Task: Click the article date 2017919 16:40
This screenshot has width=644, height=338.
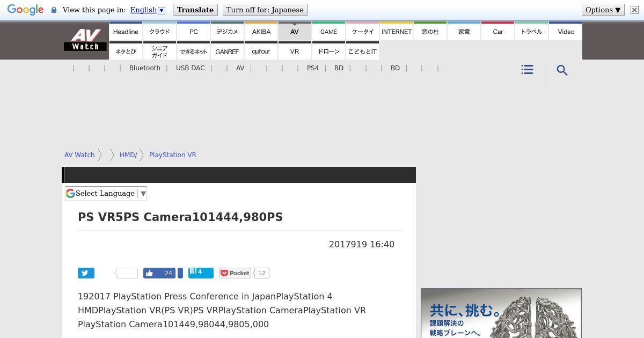Action: pos(362,244)
